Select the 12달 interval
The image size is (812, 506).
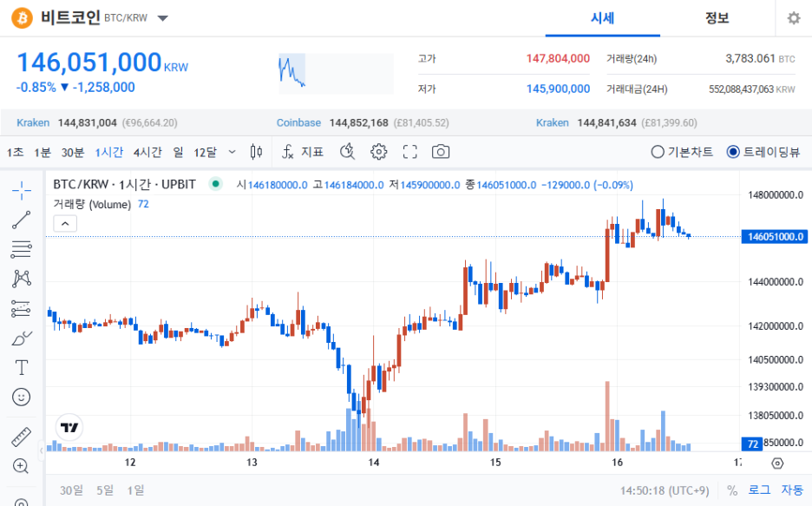pos(205,152)
